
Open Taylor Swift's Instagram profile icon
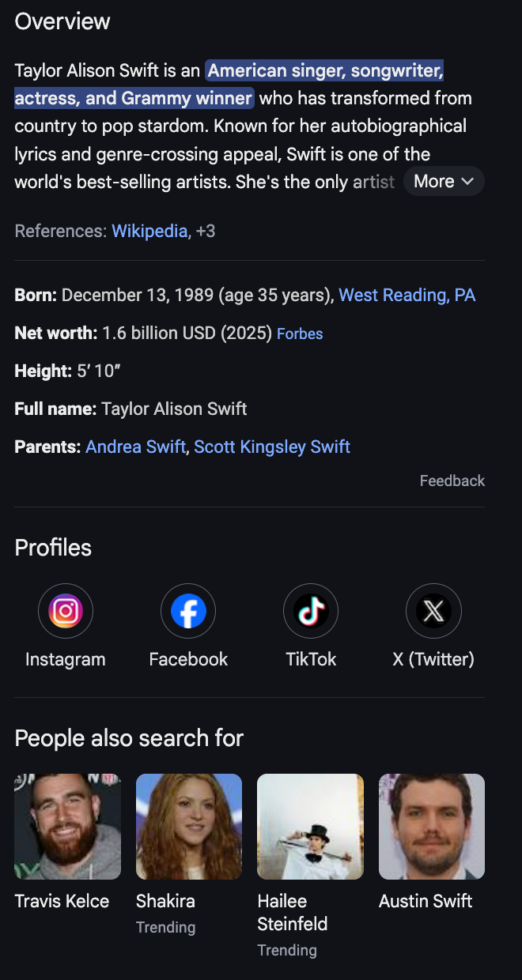point(65,610)
